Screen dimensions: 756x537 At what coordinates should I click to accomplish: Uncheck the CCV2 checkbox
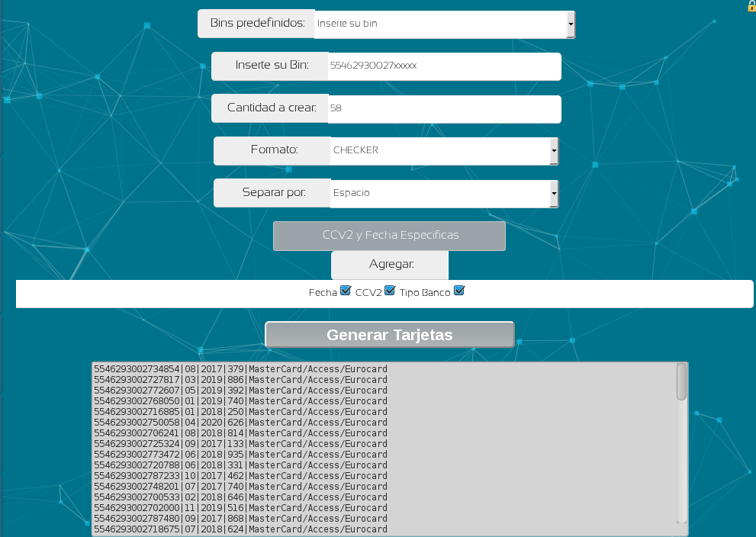coord(390,291)
